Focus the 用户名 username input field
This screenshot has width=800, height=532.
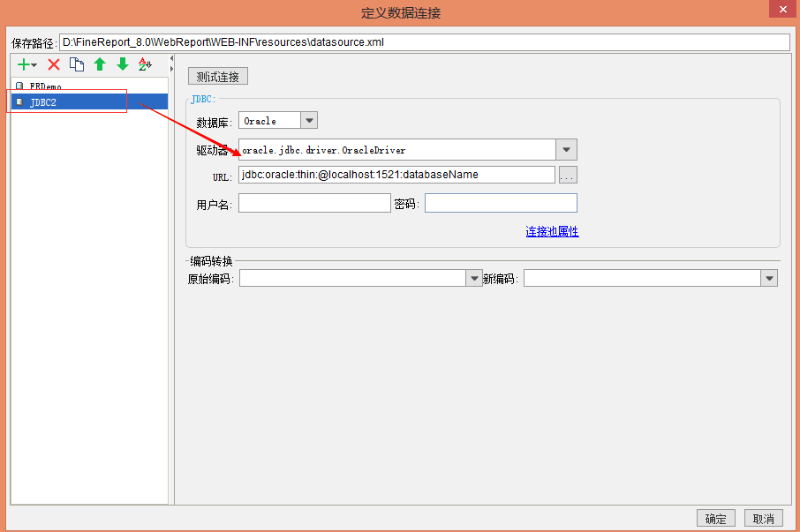point(314,203)
